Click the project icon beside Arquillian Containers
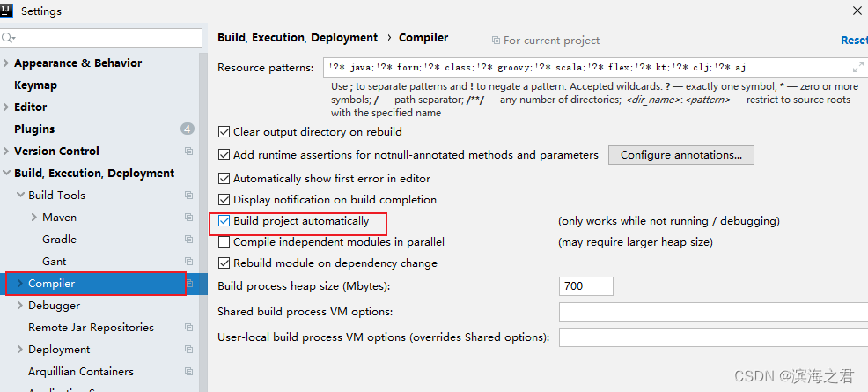Image resolution: width=868 pixels, height=392 pixels. tap(188, 372)
